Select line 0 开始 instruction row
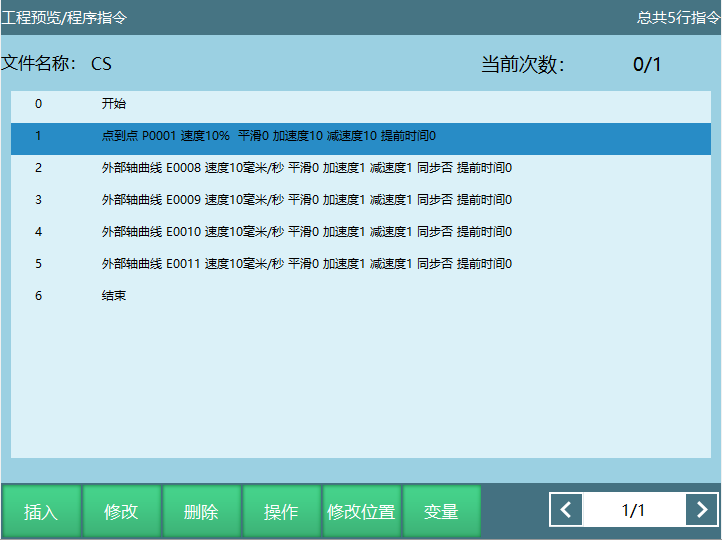Image resolution: width=722 pixels, height=540 pixels. (x=360, y=104)
